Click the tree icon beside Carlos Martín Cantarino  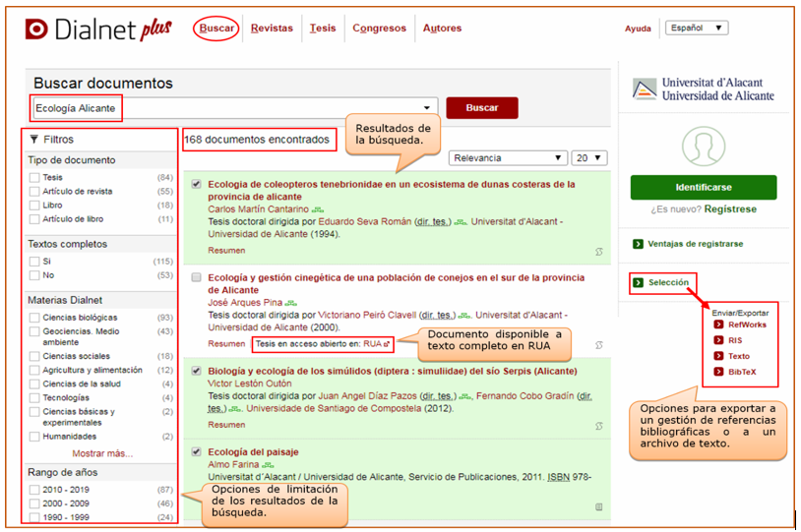click(318, 210)
